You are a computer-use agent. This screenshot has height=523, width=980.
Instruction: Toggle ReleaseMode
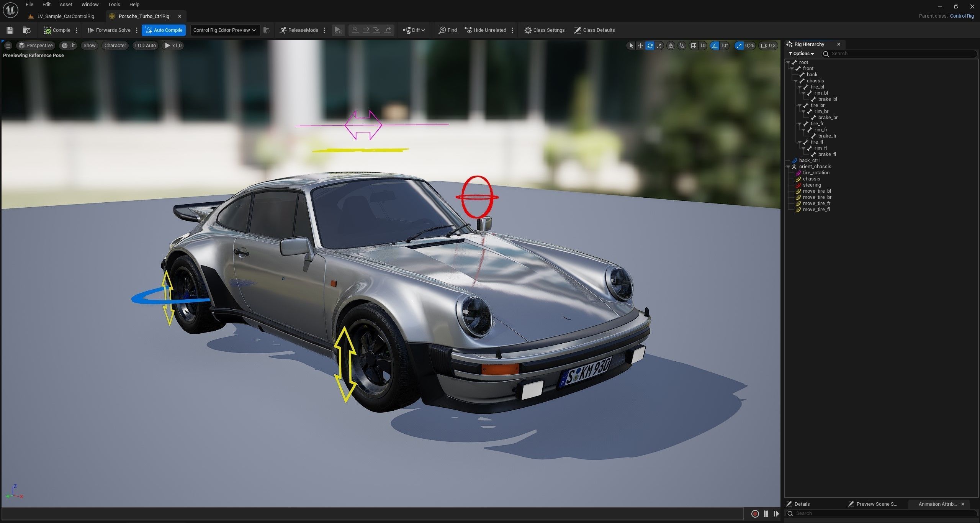(299, 30)
